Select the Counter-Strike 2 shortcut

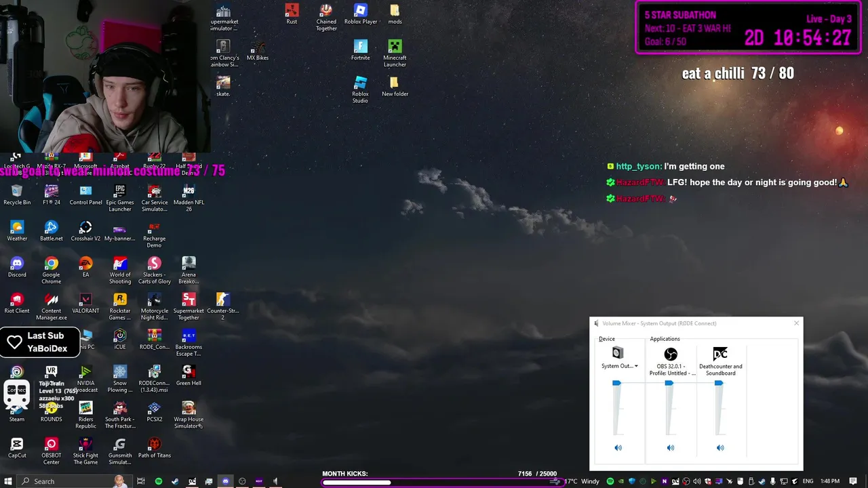(x=222, y=306)
